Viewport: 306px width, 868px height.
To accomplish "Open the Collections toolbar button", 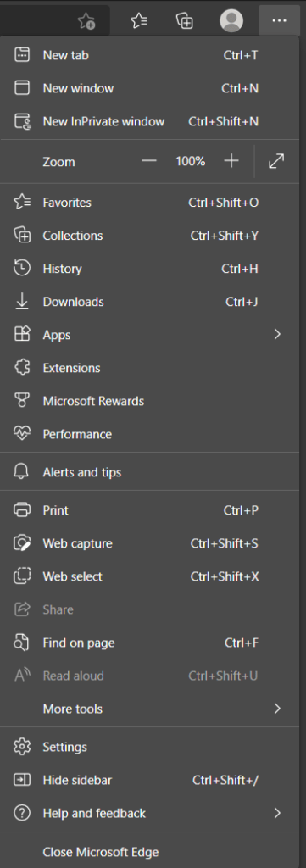I will pyautogui.click(x=185, y=21).
